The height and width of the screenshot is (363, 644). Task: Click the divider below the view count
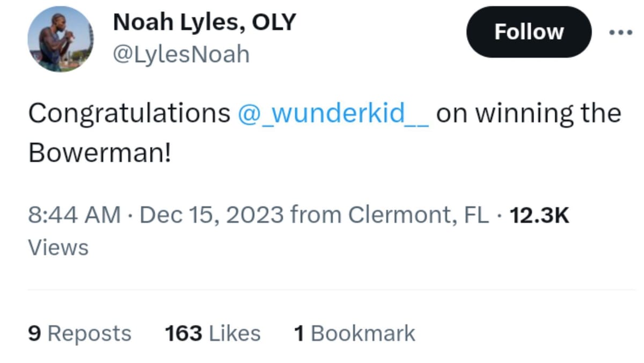point(322,286)
